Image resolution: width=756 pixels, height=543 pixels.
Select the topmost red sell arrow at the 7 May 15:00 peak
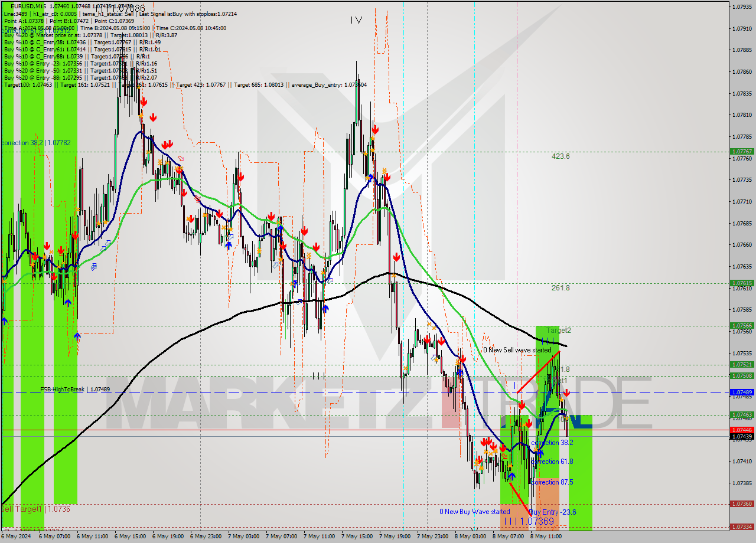coord(376,129)
